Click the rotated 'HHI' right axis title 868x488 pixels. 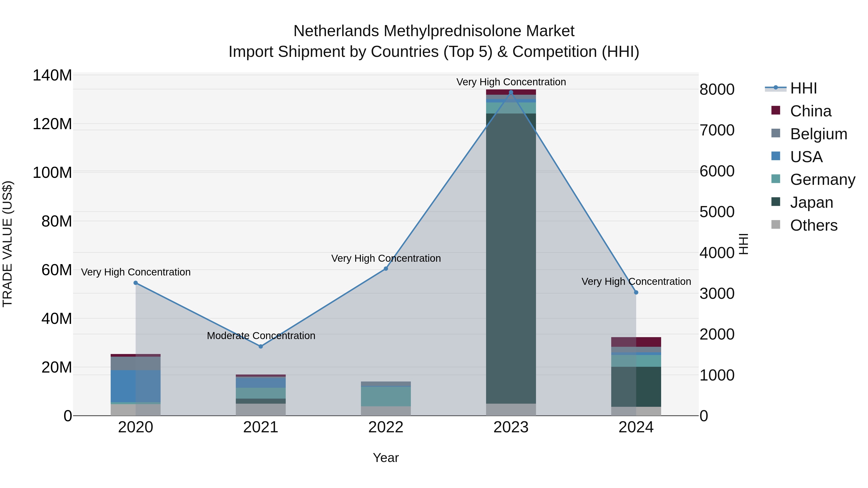tap(743, 244)
